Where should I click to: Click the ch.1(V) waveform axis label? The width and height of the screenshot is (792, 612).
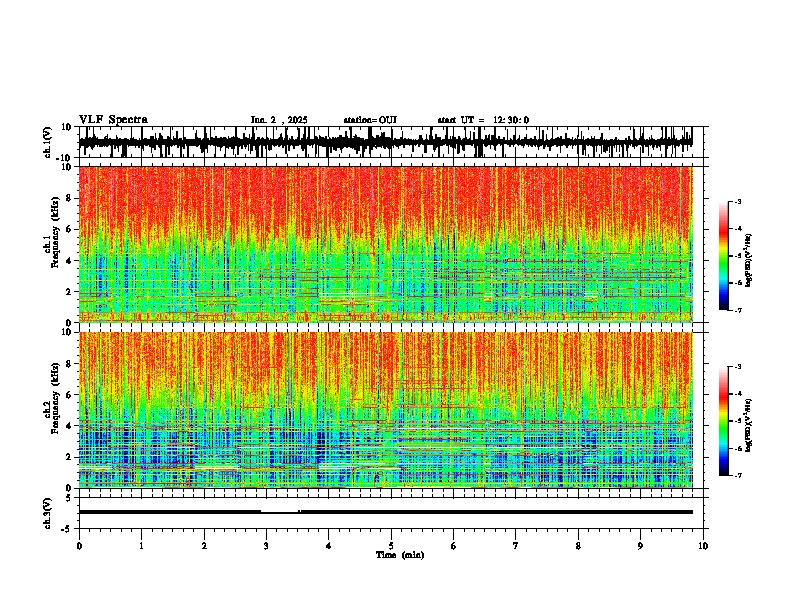coord(48,142)
